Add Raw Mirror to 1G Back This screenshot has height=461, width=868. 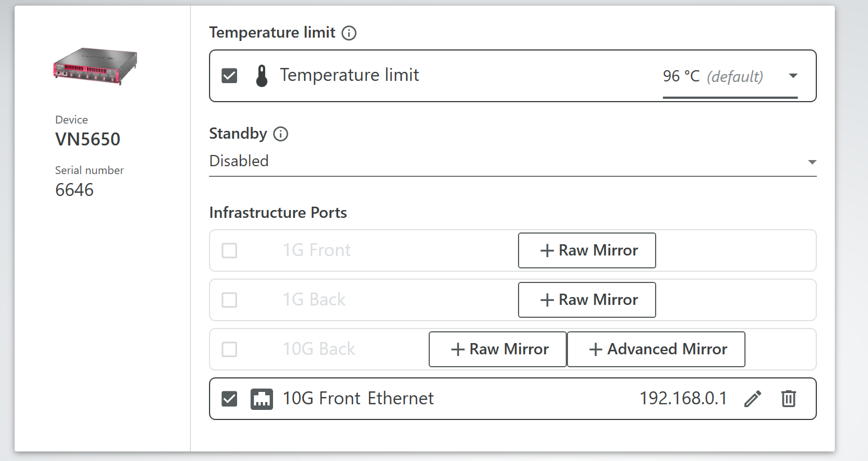click(x=587, y=300)
